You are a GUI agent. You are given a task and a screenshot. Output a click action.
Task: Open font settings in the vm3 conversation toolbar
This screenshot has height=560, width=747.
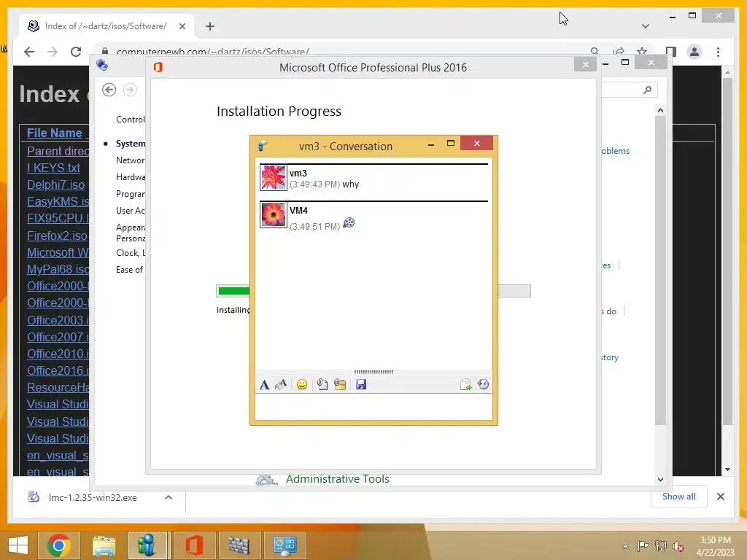(264, 385)
